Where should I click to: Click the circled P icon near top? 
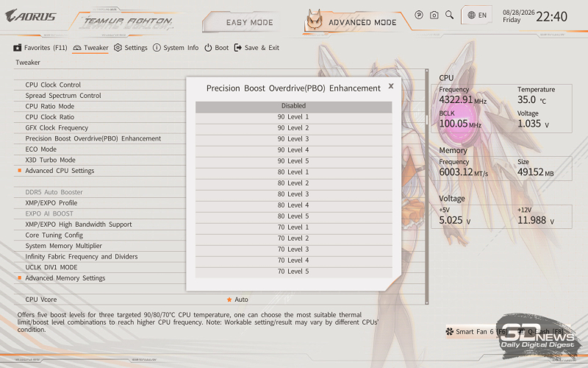419,15
